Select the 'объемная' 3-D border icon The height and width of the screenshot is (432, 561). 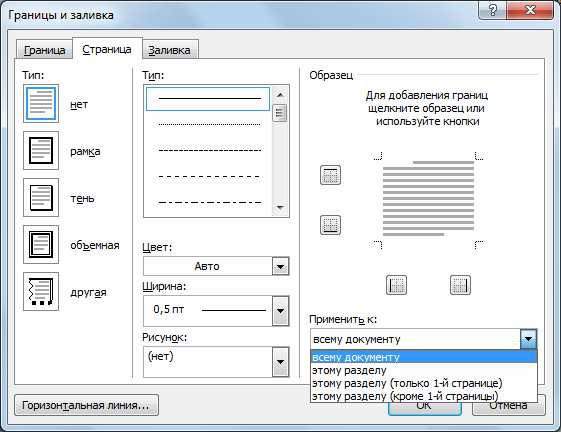41,244
